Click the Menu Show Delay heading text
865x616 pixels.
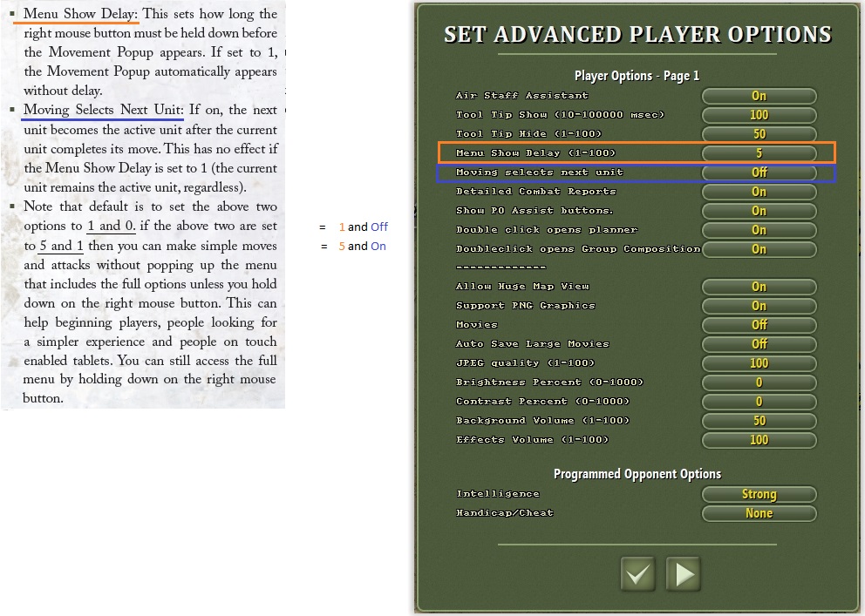pos(80,14)
